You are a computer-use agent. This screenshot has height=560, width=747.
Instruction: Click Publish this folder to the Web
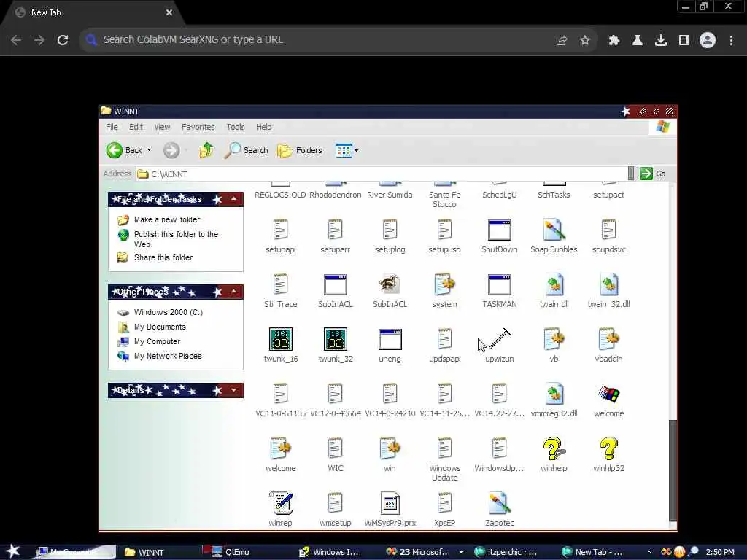click(x=176, y=239)
